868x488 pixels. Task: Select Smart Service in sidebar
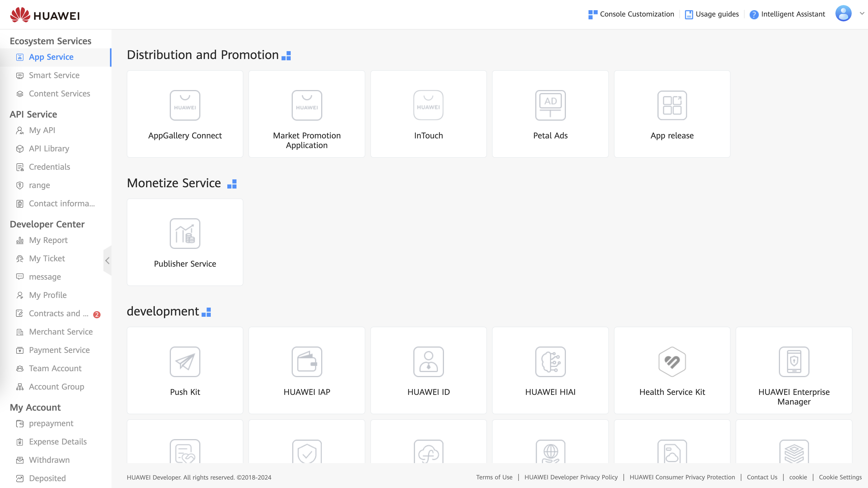[54, 75]
